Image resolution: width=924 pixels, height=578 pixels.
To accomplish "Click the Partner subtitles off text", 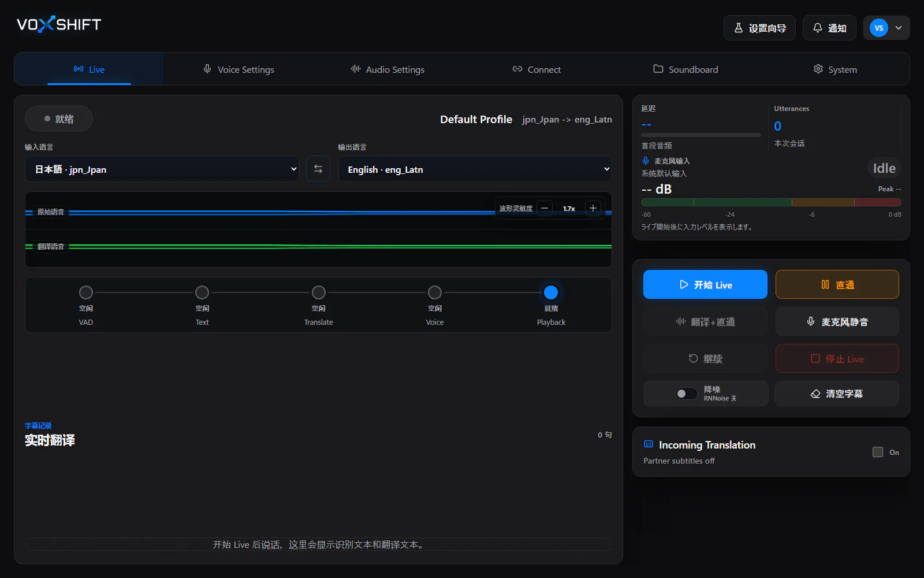I will click(x=679, y=461).
